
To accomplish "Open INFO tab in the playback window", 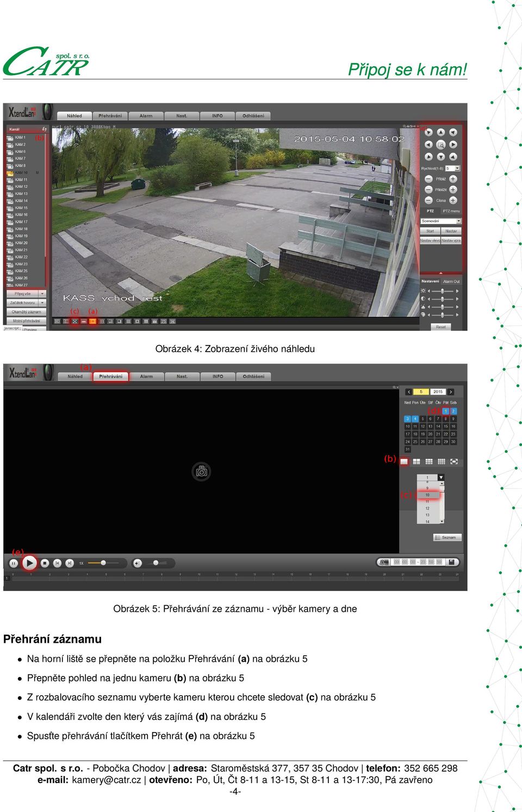I will point(217,377).
